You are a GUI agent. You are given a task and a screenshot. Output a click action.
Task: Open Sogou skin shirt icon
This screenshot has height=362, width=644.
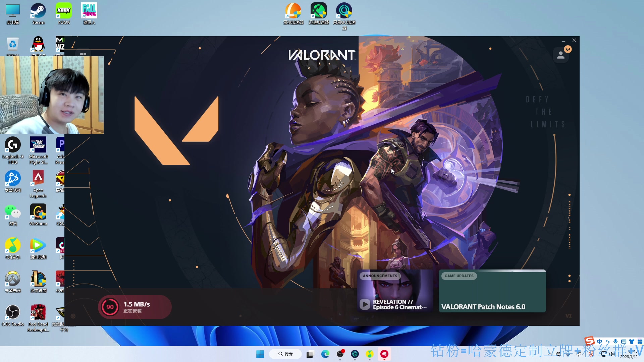coord(632,342)
